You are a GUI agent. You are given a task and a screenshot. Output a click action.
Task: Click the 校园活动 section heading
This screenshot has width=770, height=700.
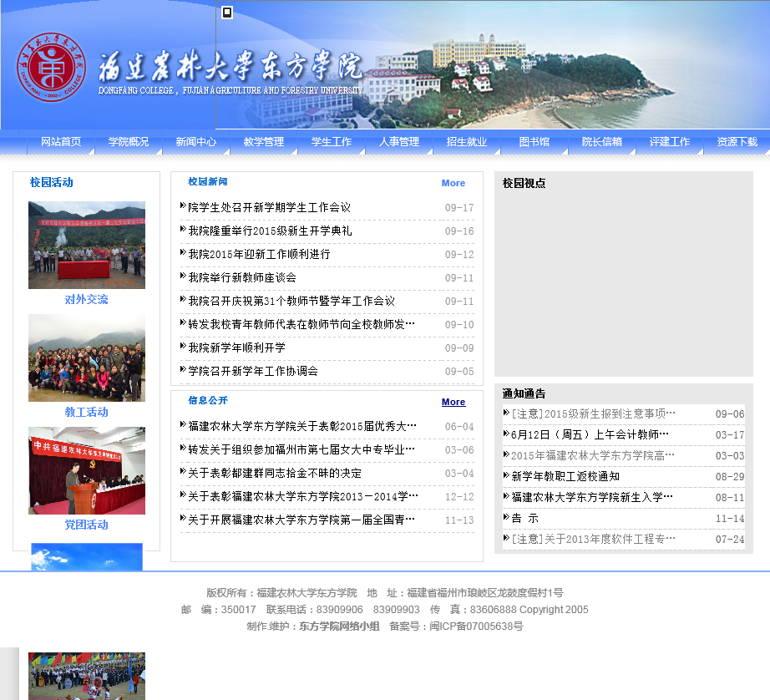(x=52, y=183)
